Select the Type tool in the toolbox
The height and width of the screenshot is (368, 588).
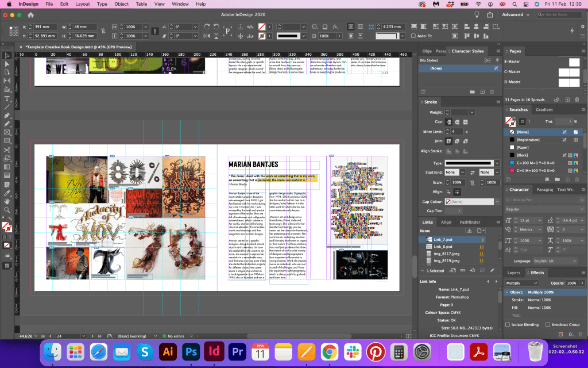coord(7,98)
